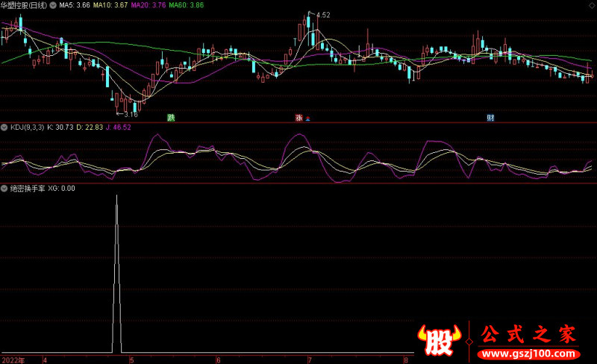Select the MA5 moving average label

75,5
